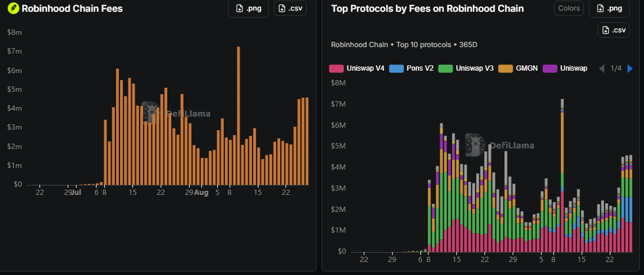Click the Pons V2 blue color swatch

[x=396, y=69]
